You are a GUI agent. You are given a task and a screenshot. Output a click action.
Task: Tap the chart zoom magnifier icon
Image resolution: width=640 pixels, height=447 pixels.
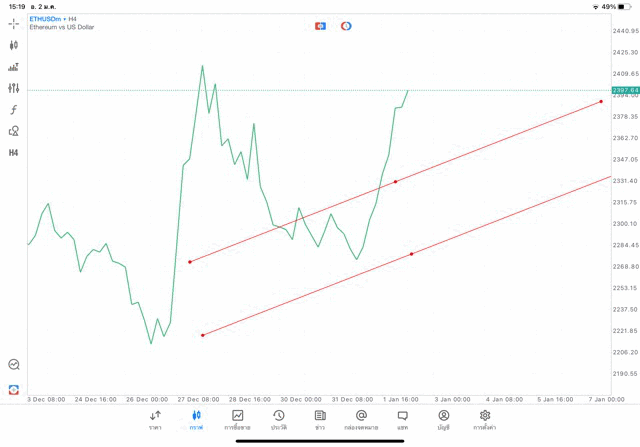point(14,365)
